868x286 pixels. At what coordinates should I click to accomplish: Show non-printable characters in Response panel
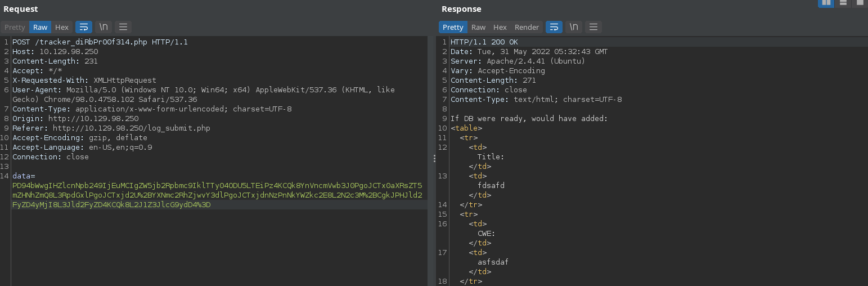pyautogui.click(x=574, y=27)
